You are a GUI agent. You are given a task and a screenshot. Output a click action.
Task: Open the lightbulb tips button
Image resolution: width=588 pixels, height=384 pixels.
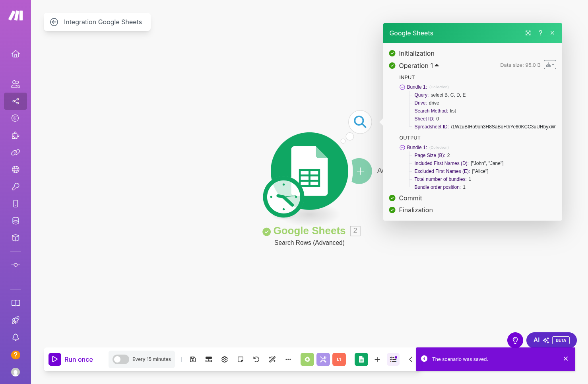point(515,340)
